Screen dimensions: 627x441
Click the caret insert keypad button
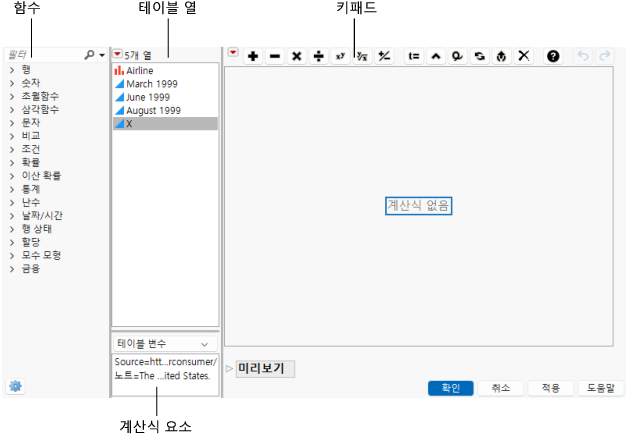[436, 56]
